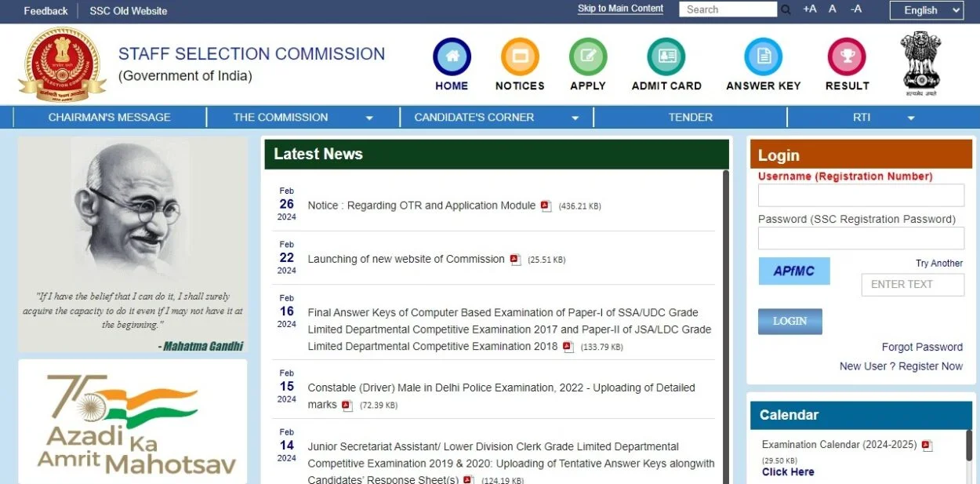
Task: Reset font size with the plain A button
Action: tap(833, 9)
